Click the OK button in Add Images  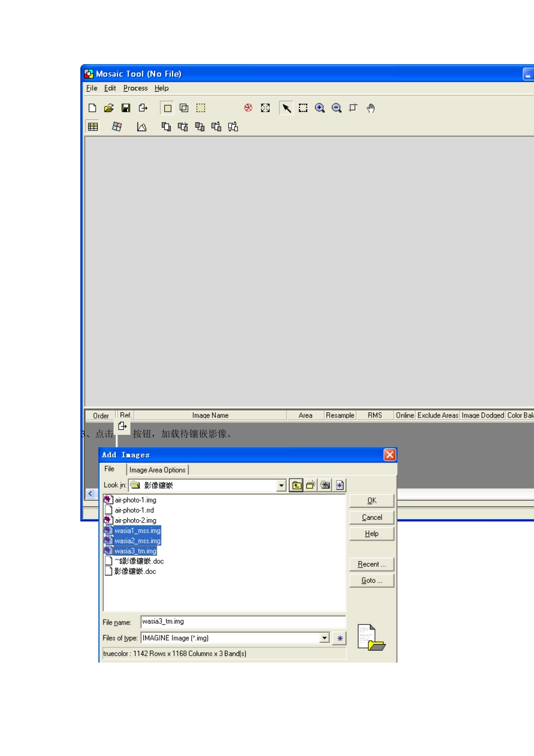(372, 501)
